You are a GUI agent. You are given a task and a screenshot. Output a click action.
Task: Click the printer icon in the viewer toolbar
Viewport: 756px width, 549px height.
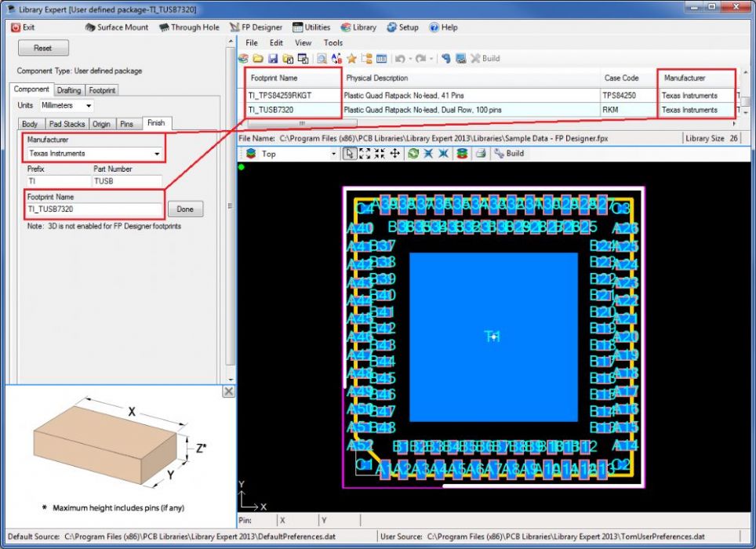point(481,154)
